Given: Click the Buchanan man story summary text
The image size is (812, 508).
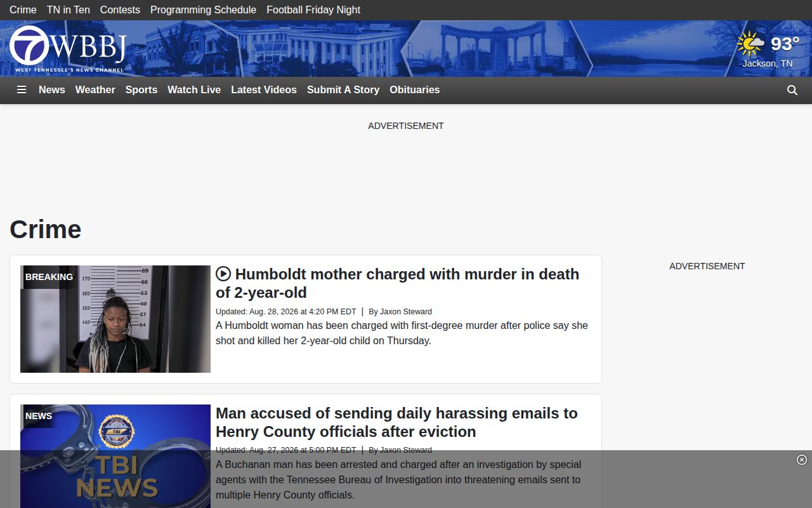Looking at the screenshot, I should (x=398, y=479).
